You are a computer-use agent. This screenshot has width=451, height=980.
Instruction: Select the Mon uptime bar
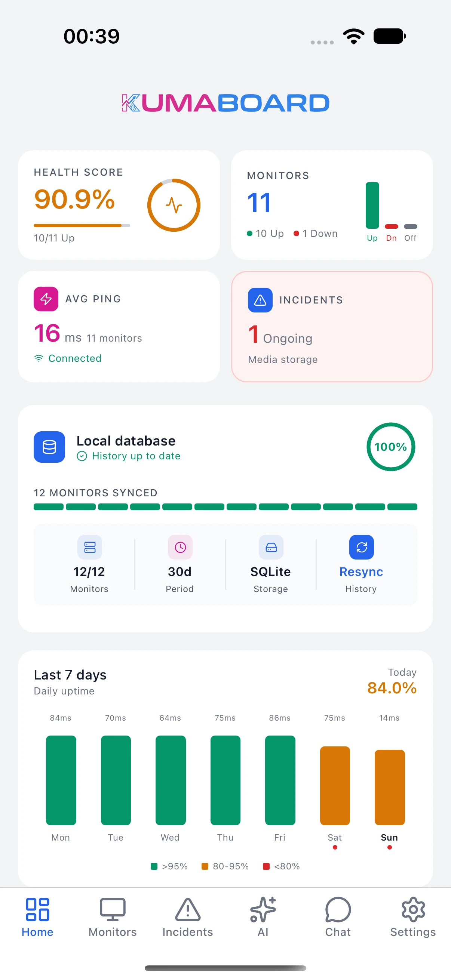61,780
